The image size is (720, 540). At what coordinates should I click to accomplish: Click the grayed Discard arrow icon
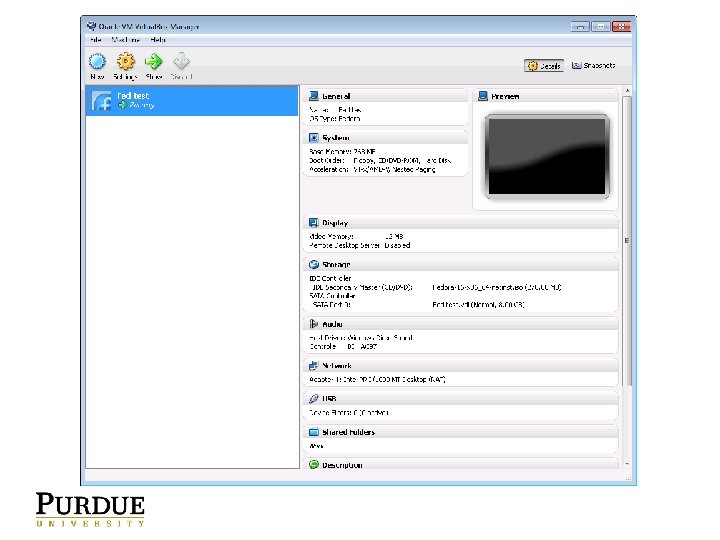point(181,61)
